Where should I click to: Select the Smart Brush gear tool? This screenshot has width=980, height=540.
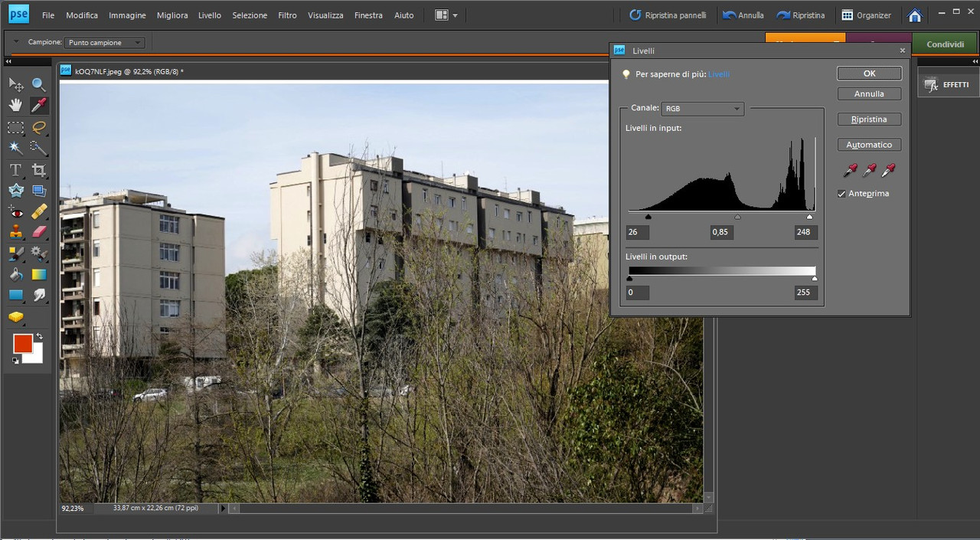point(39,253)
